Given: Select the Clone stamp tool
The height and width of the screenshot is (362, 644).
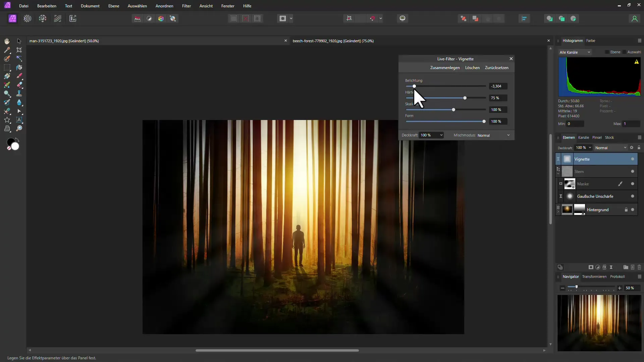Looking at the screenshot, I should point(19,94).
